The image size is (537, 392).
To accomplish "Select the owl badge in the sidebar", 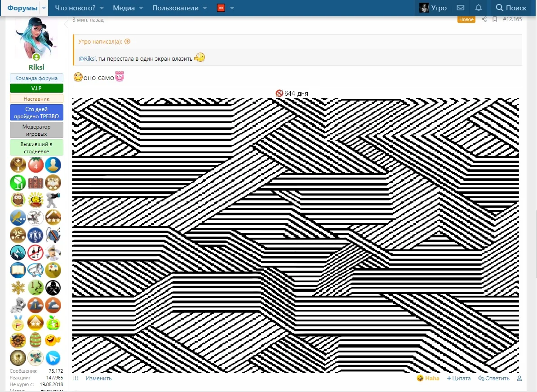I will tap(18, 200).
